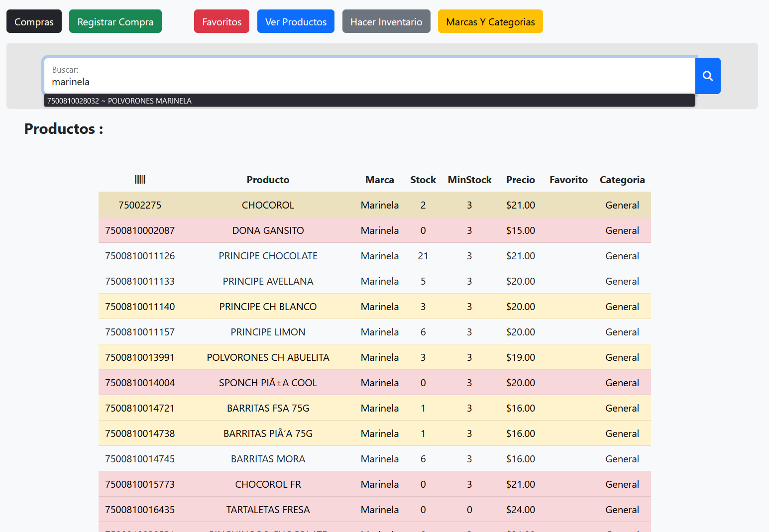Click MinStock 0 in TARTALETAS FRESA row
This screenshot has height=532, width=769.
tap(469, 510)
